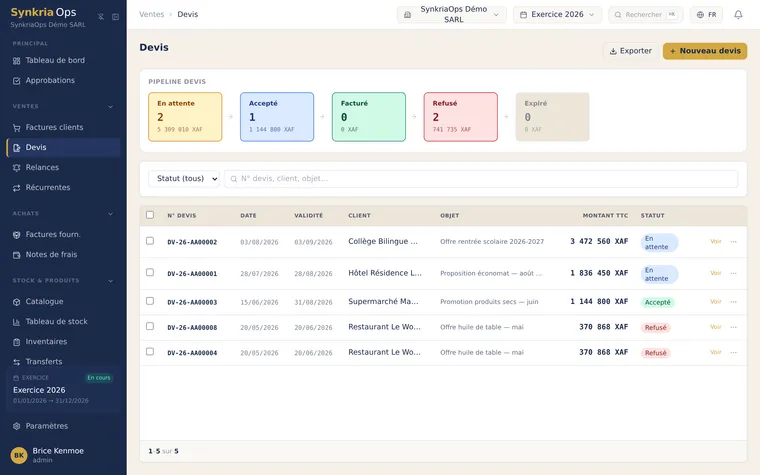Image resolution: width=760 pixels, height=475 pixels.
Task: Click the Récurrentes repeat icon
Action: tap(16, 188)
